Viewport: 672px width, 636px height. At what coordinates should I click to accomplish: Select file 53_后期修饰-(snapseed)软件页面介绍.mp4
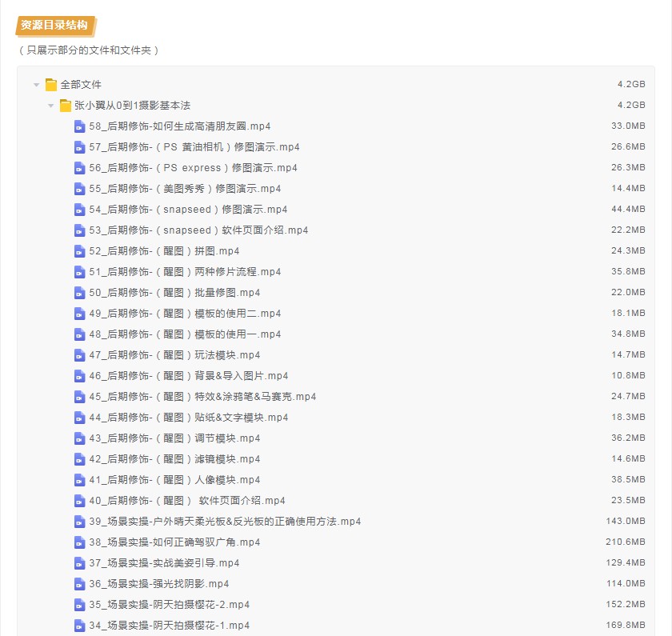(x=199, y=230)
